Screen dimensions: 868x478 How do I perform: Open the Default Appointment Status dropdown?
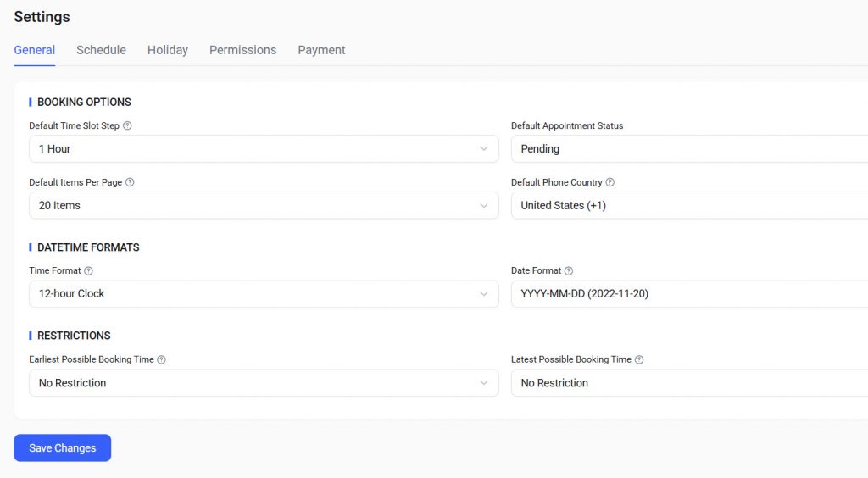[688, 149]
